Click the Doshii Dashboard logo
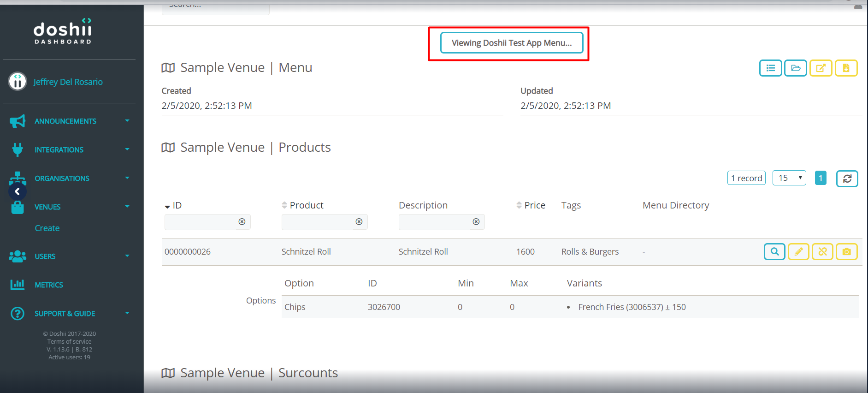868x393 pixels. (63, 31)
